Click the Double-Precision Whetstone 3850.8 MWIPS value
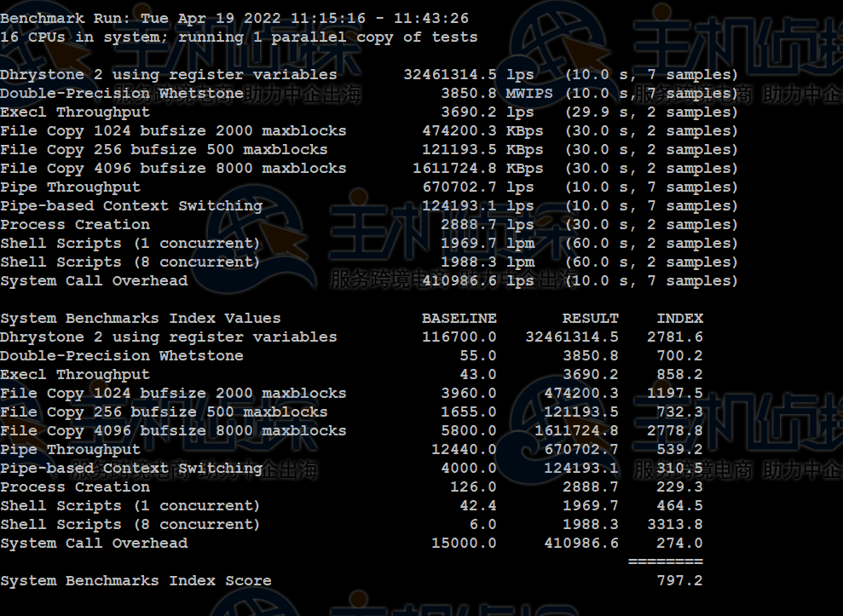This screenshot has width=843, height=616. [497, 94]
